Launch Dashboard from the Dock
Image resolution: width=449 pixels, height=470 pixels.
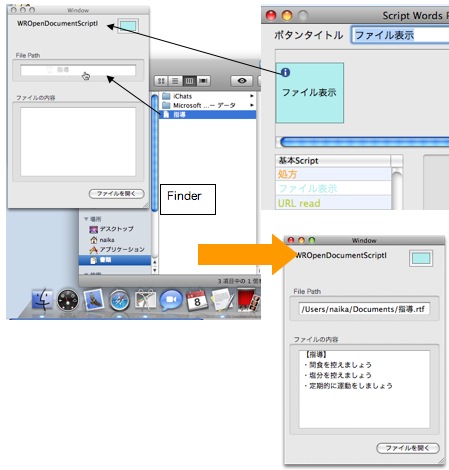click(x=68, y=300)
